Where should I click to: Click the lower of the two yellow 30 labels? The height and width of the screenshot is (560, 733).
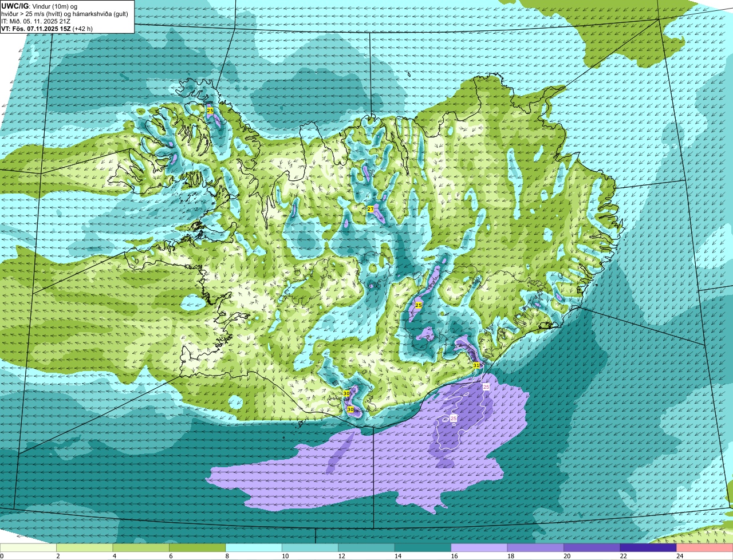pyautogui.click(x=350, y=409)
